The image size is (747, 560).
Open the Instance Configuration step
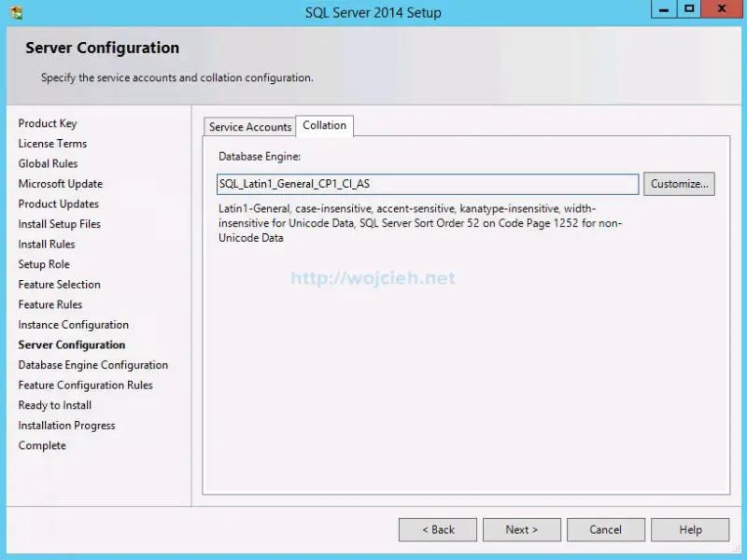click(x=73, y=324)
